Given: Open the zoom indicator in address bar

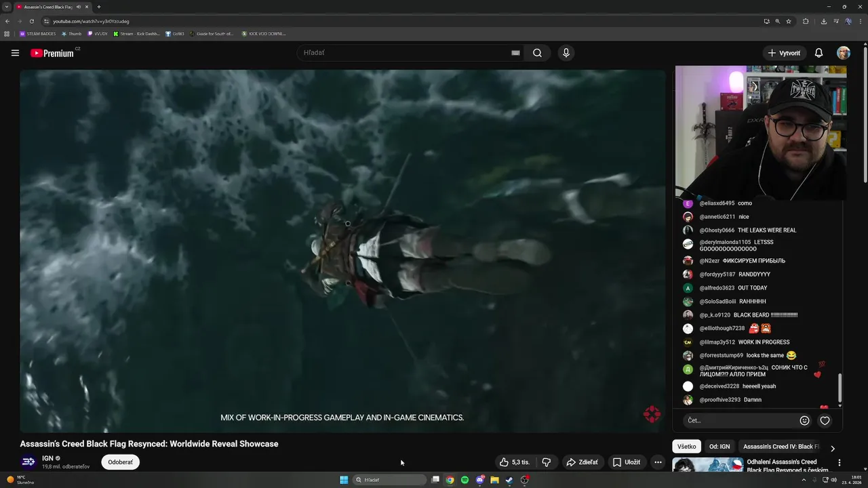Looking at the screenshot, I should click(777, 21).
